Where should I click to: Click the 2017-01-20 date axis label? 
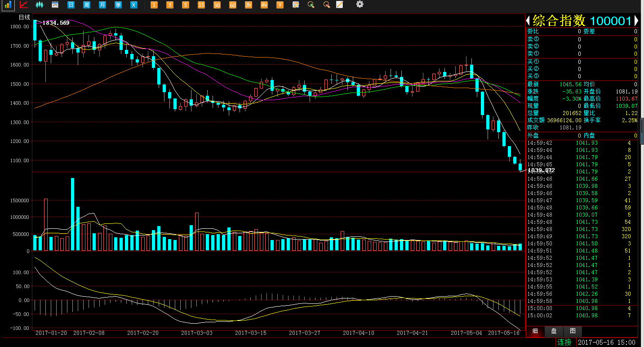tap(51, 333)
